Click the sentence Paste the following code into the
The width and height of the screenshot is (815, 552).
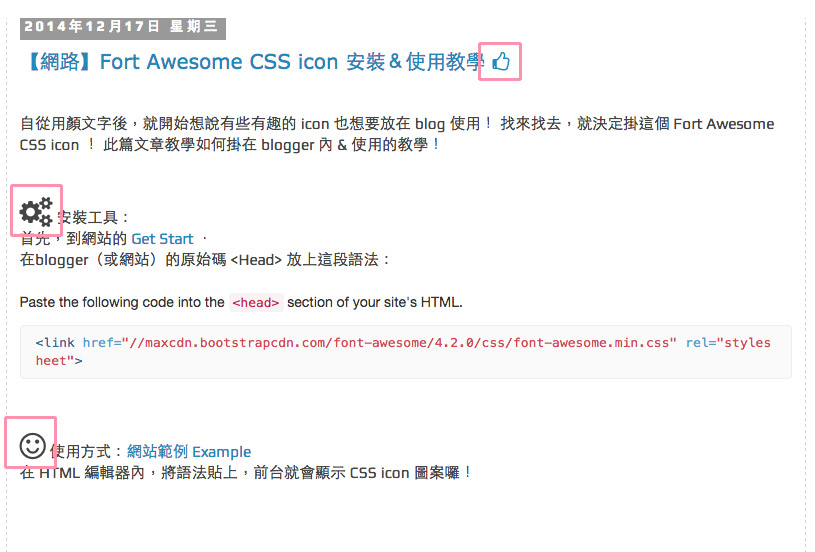pyautogui.click(x=122, y=303)
